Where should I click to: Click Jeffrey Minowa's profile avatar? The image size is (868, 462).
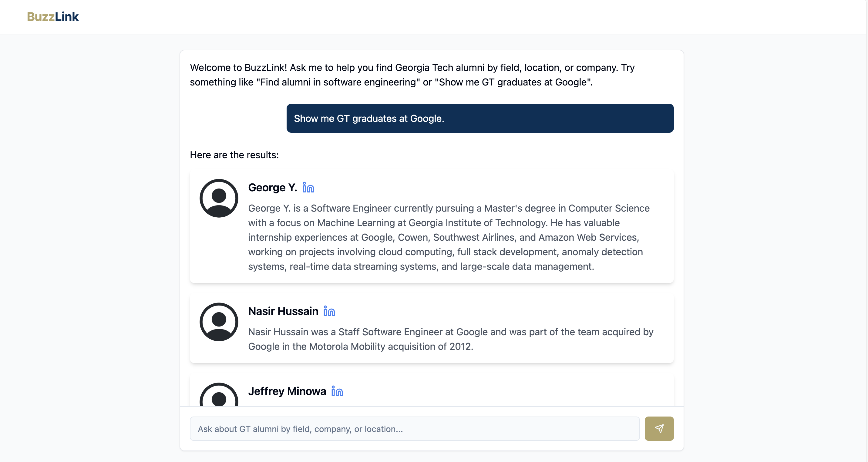(219, 396)
